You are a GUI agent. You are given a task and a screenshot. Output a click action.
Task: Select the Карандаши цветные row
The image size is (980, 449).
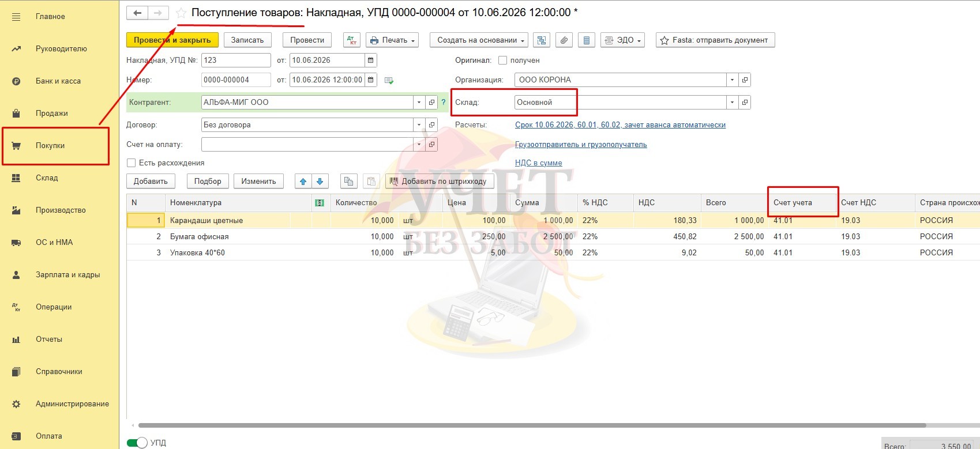[x=553, y=220]
